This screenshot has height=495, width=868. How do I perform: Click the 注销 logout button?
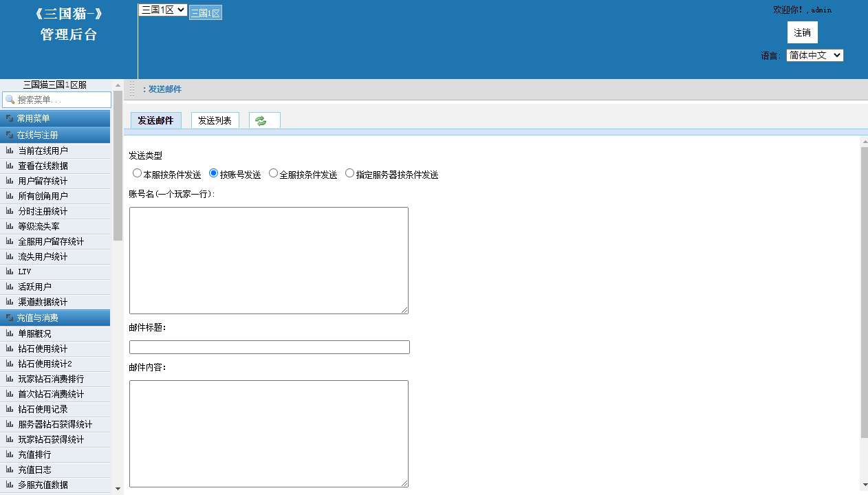pyautogui.click(x=802, y=32)
